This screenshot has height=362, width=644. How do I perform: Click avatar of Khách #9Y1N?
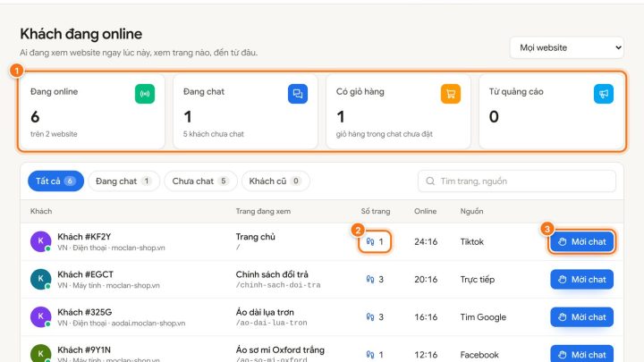tap(40, 353)
